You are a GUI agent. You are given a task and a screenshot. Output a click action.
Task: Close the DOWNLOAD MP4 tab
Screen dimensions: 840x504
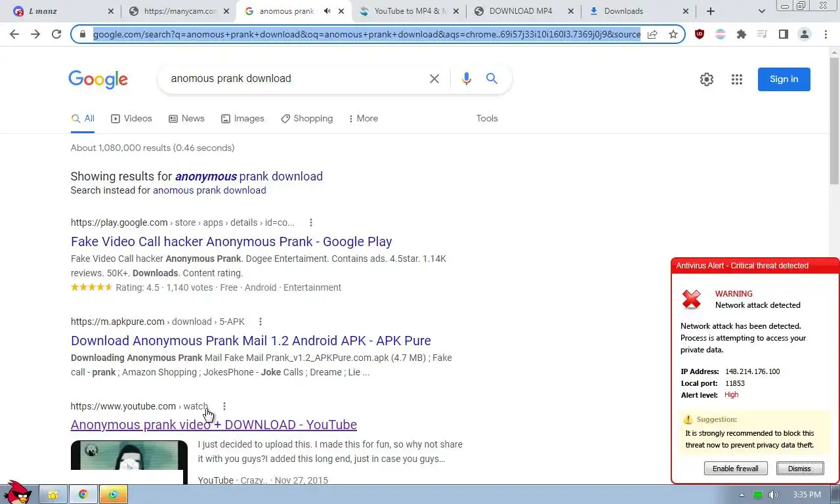pyautogui.click(x=571, y=11)
